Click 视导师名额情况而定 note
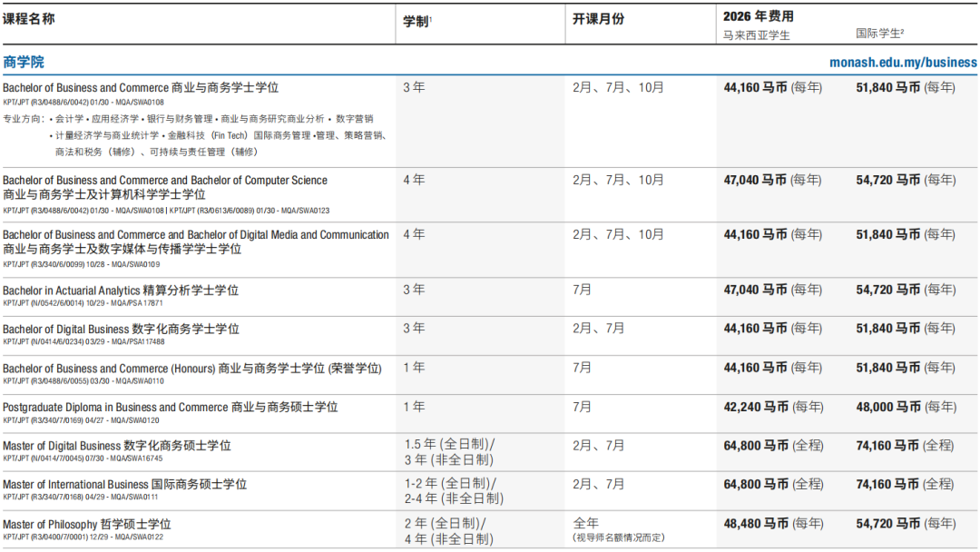Viewport: 980px width, 552px height. point(619,537)
